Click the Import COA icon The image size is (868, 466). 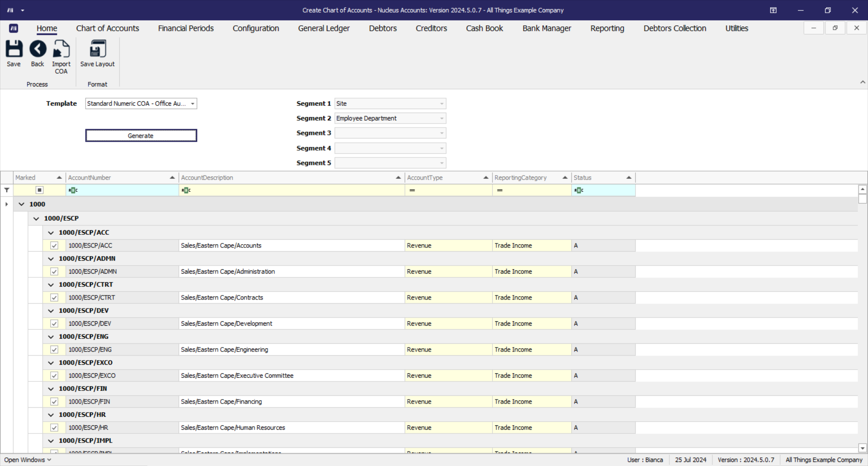(x=61, y=49)
